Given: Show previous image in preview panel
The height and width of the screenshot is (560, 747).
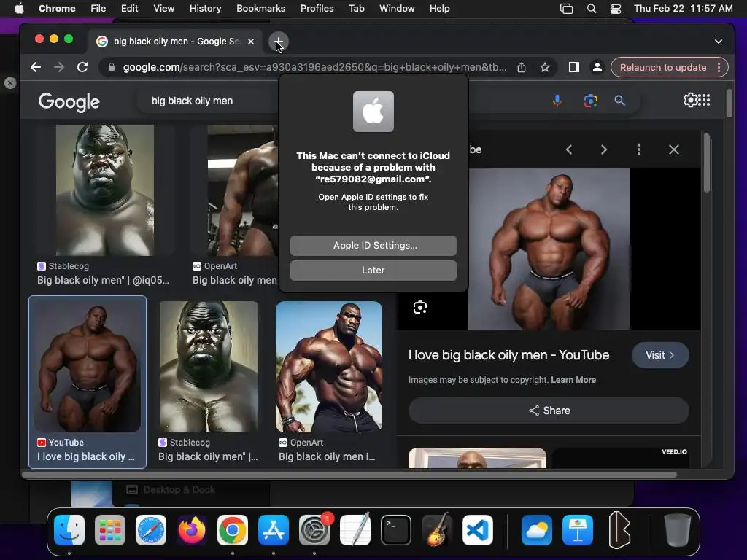Looking at the screenshot, I should point(569,149).
